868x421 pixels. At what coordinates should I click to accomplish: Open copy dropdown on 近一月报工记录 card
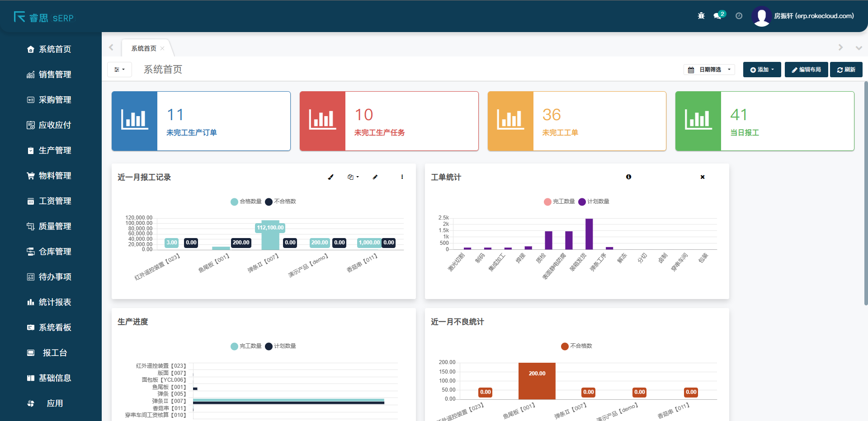click(353, 177)
